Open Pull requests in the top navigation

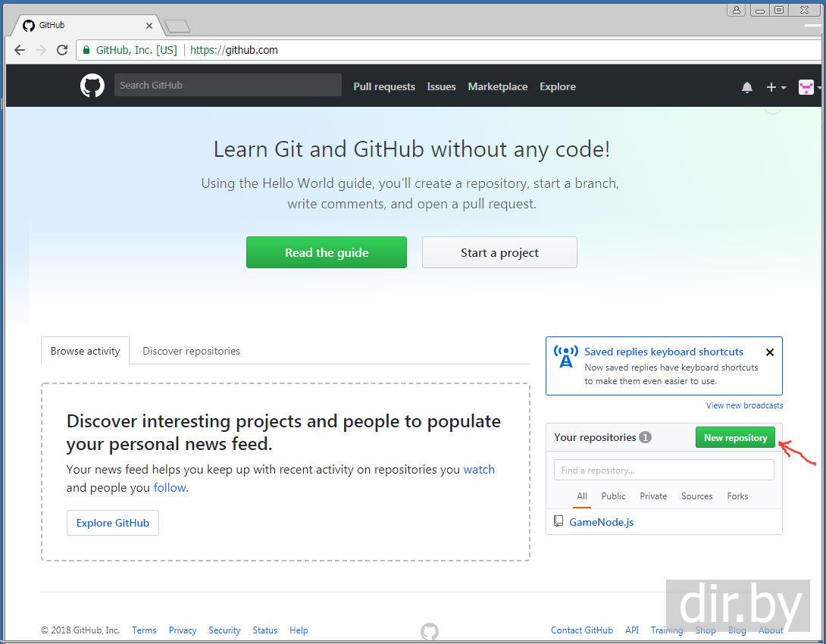384,86
